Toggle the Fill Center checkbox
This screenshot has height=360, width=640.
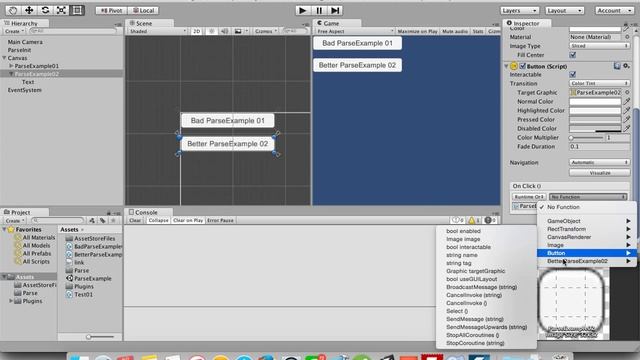[573, 55]
